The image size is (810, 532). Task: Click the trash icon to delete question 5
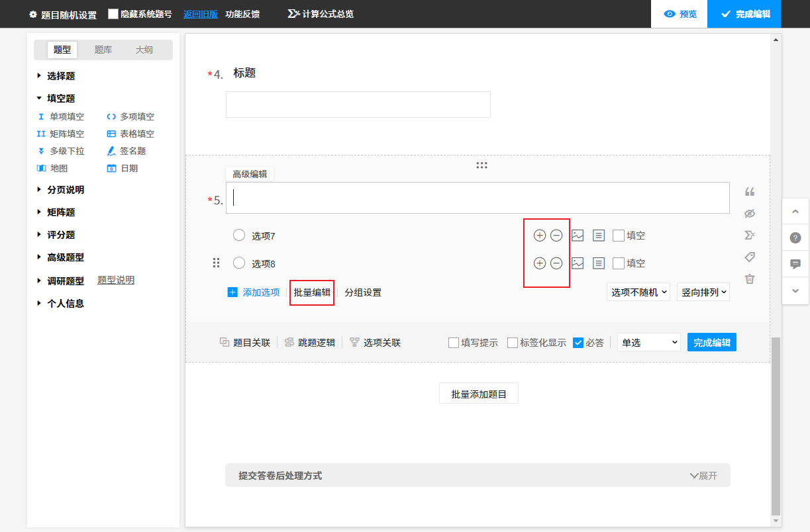point(750,279)
